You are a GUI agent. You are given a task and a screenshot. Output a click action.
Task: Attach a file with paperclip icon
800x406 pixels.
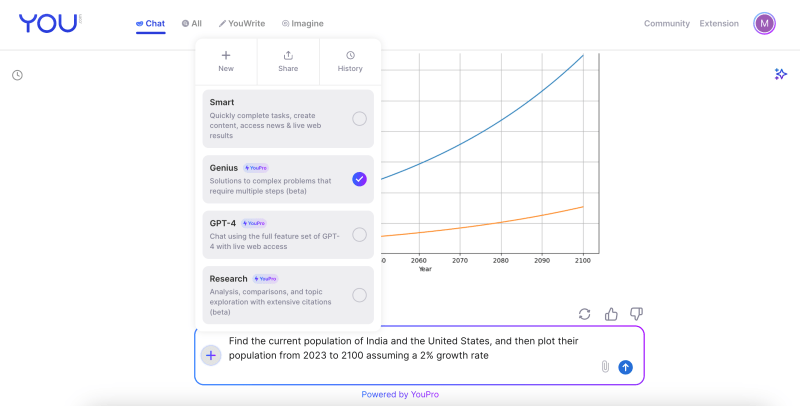point(605,367)
